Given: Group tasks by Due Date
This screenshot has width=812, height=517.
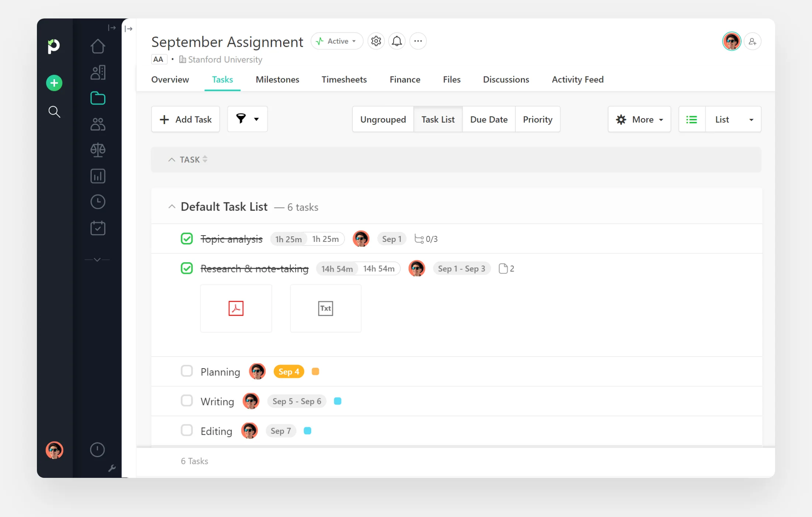Looking at the screenshot, I should click(x=488, y=119).
